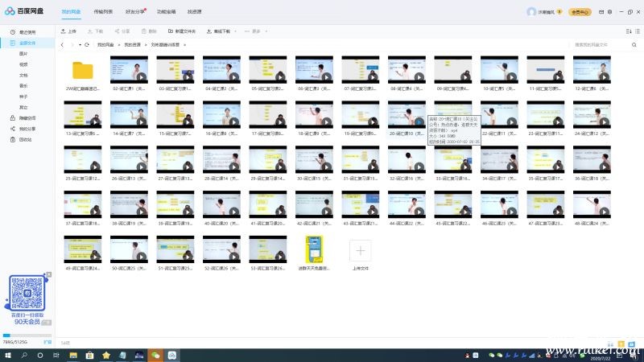644x362 pixels.
Task: Open the 最近使用 recent clock icon
Action: 13,32
